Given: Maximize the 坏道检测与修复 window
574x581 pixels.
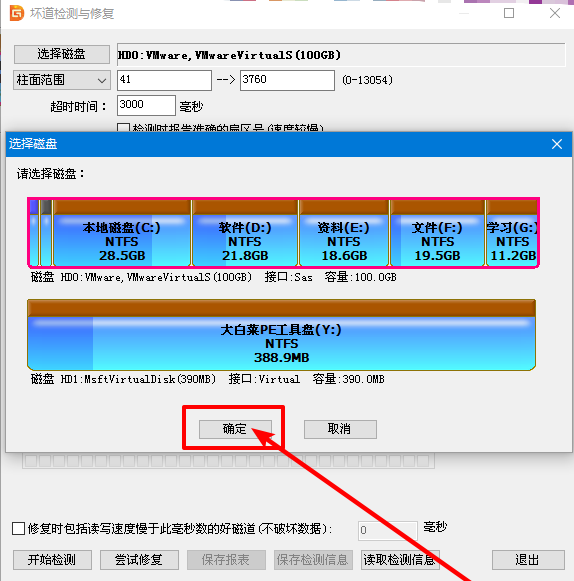Looking at the screenshot, I should (509, 13).
